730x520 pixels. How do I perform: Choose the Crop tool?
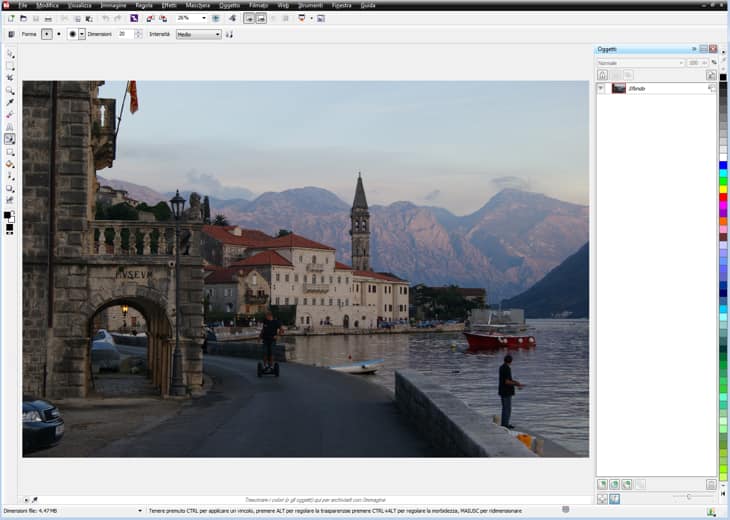tap(10, 78)
